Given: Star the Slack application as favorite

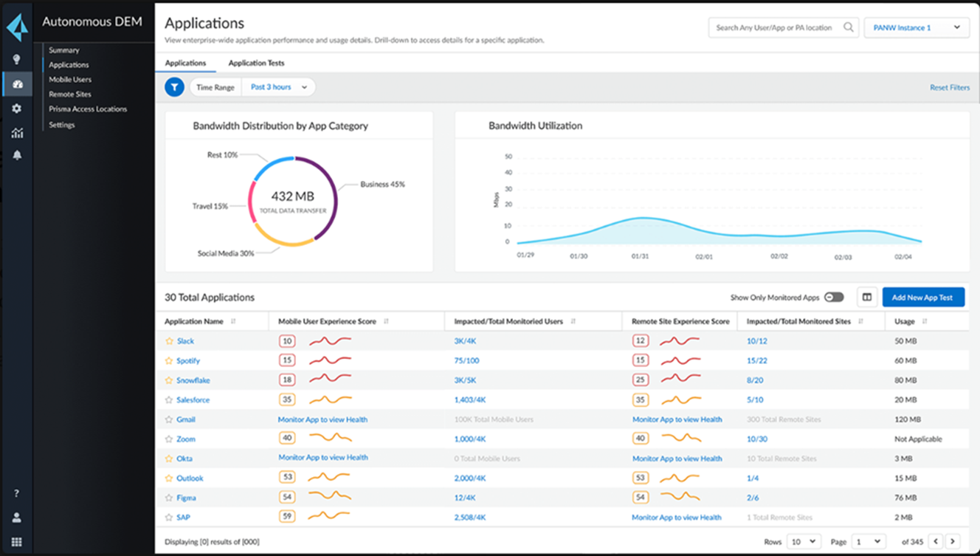Looking at the screenshot, I should pos(169,341).
